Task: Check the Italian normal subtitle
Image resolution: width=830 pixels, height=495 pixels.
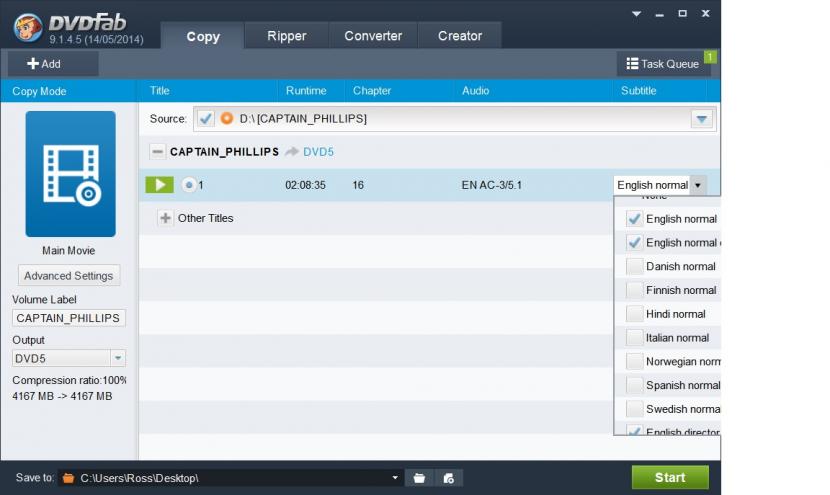Action: coord(634,338)
